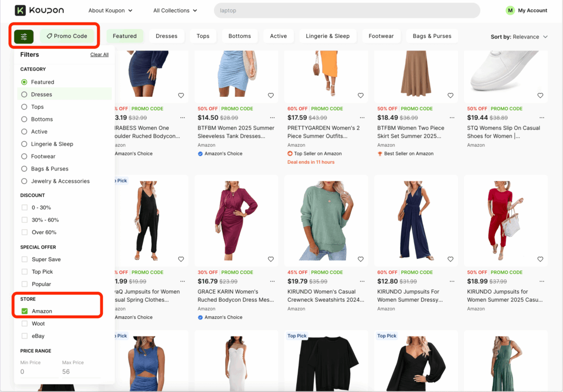Open the All Collections dropdown
This screenshot has height=392, width=563.
(x=175, y=10)
